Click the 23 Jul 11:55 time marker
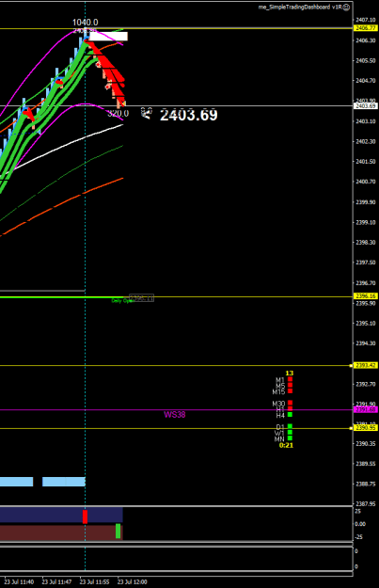The width and height of the screenshot is (379, 588). [x=94, y=582]
